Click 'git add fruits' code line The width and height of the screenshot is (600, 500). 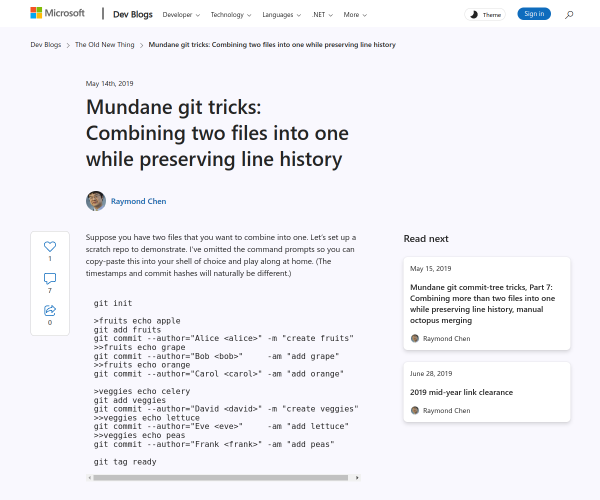[127, 330]
